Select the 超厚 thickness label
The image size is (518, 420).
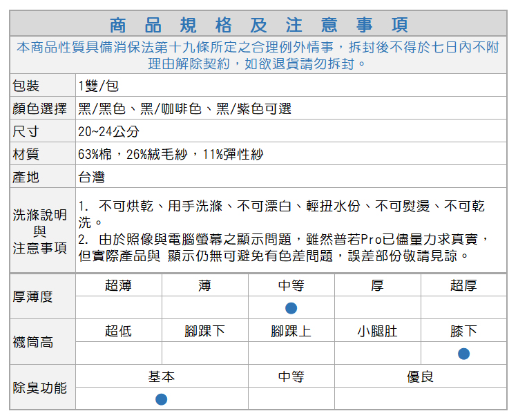point(463,285)
